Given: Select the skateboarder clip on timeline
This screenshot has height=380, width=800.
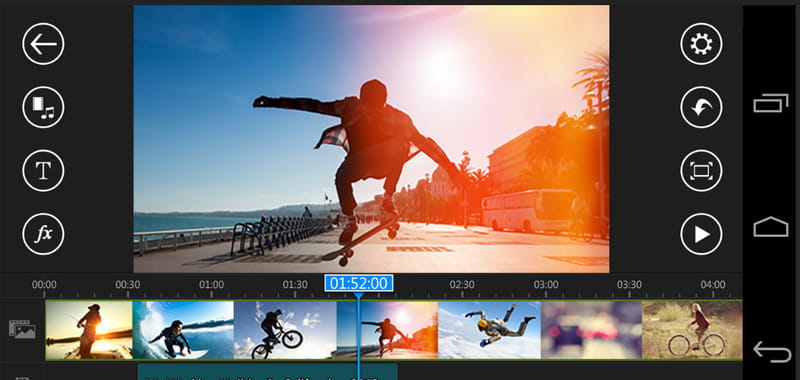Looking at the screenshot, I should [x=387, y=330].
